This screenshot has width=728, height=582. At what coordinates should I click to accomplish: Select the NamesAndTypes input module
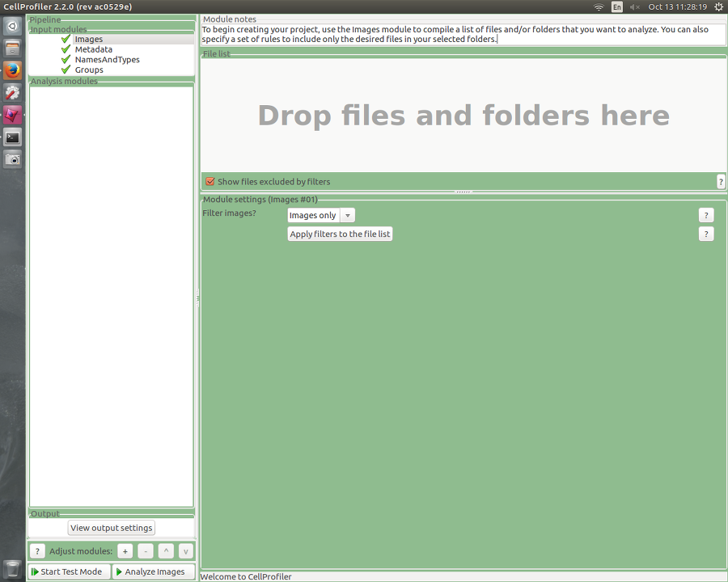click(x=108, y=60)
